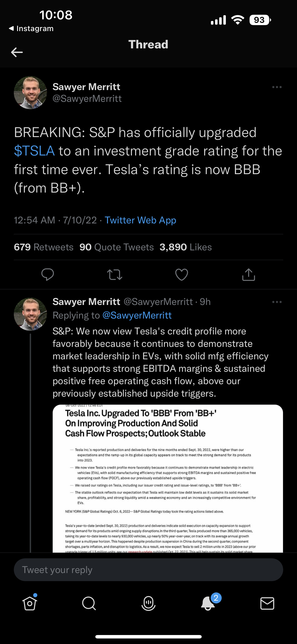Viewport: 297px width, 644px height.
Task: Open more options on the main tweet
Action: pyautogui.click(x=277, y=87)
